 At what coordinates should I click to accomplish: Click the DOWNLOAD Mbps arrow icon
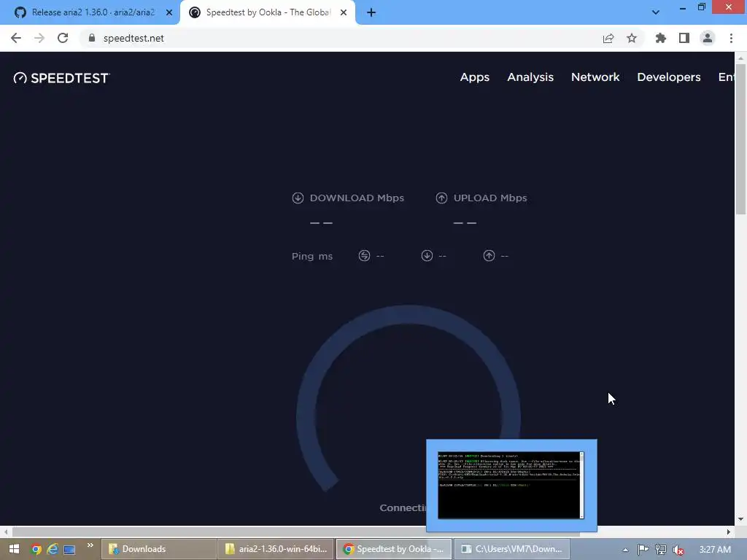(298, 198)
